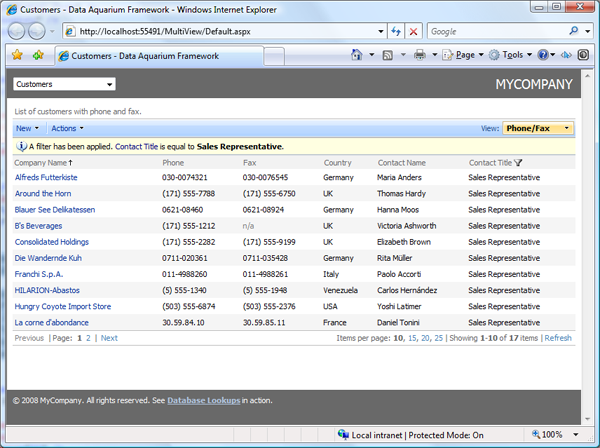The height and width of the screenshot is (448, 600).
Task: Click the Add to Favorites icon
Action: click(38, 55)
